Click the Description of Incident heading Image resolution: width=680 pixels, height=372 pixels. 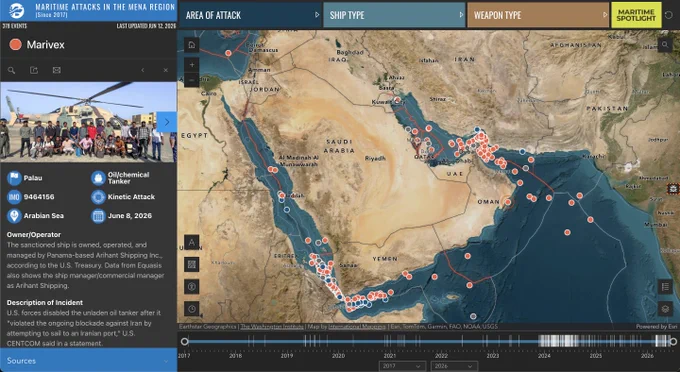(x=45, y=303)
